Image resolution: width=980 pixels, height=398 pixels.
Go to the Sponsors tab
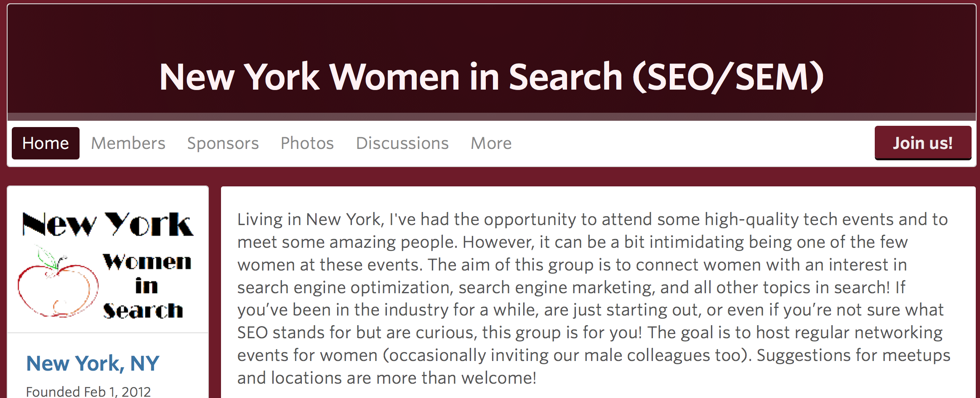click(223, 143)
